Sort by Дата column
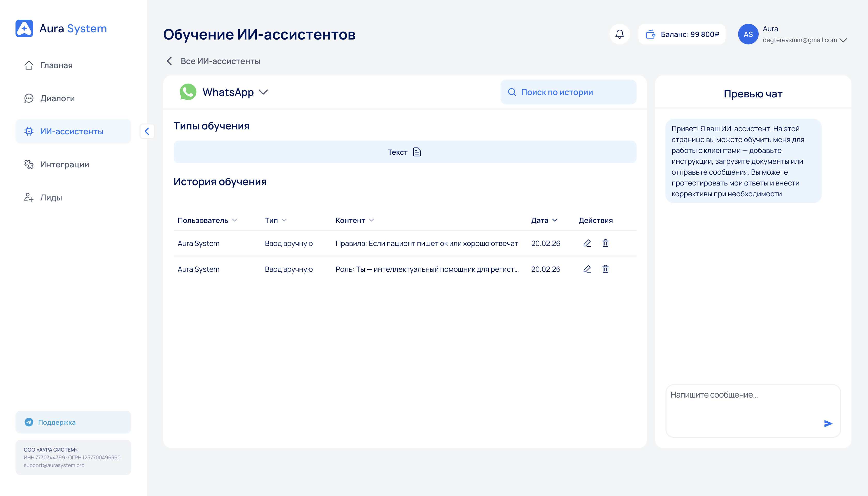 (544, 220)
